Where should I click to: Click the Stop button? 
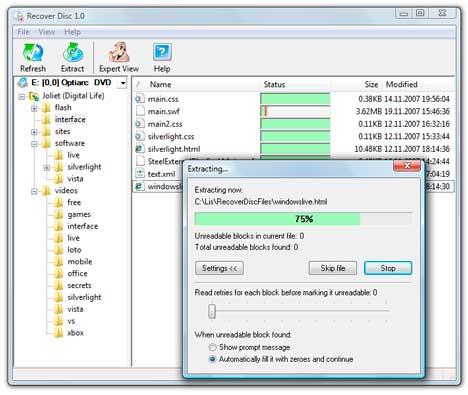point(388,268)
